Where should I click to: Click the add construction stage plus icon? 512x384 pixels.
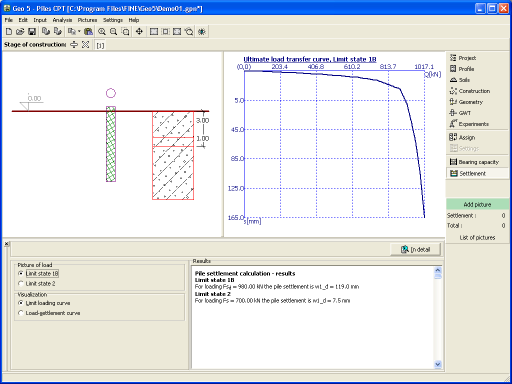(x=74, y=45)
